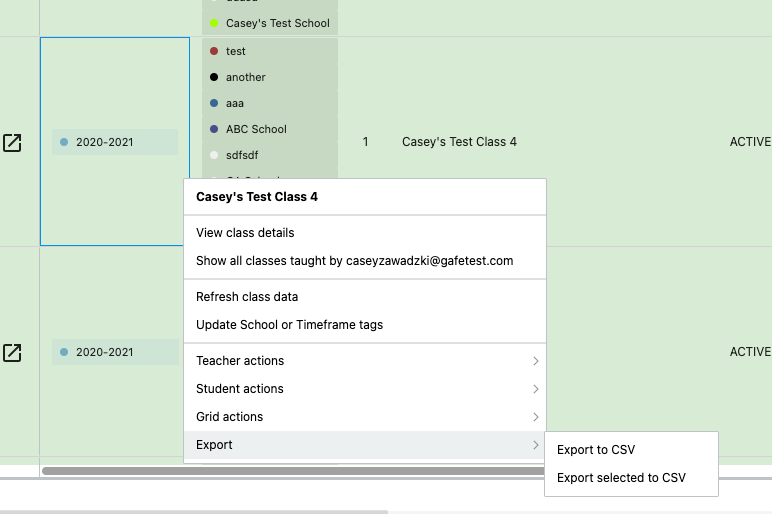Choose Export selected to CSV
772x514 pixels.
click(621, 478)
